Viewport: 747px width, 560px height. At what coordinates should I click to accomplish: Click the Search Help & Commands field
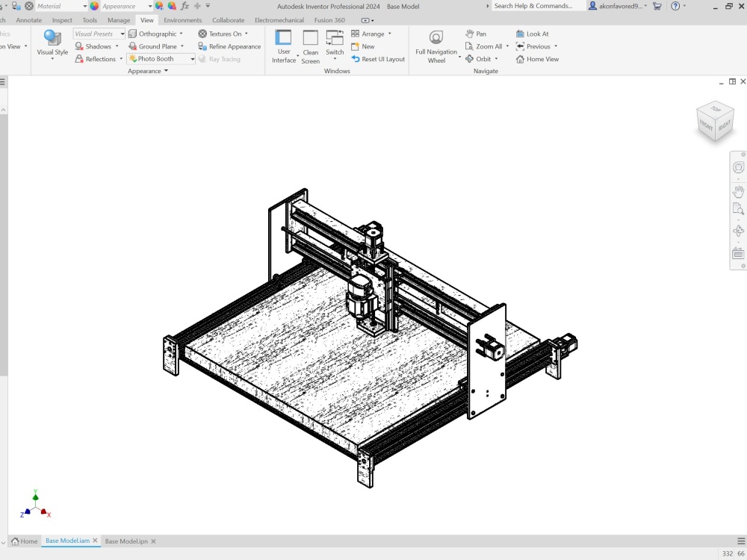coord(539,6)
